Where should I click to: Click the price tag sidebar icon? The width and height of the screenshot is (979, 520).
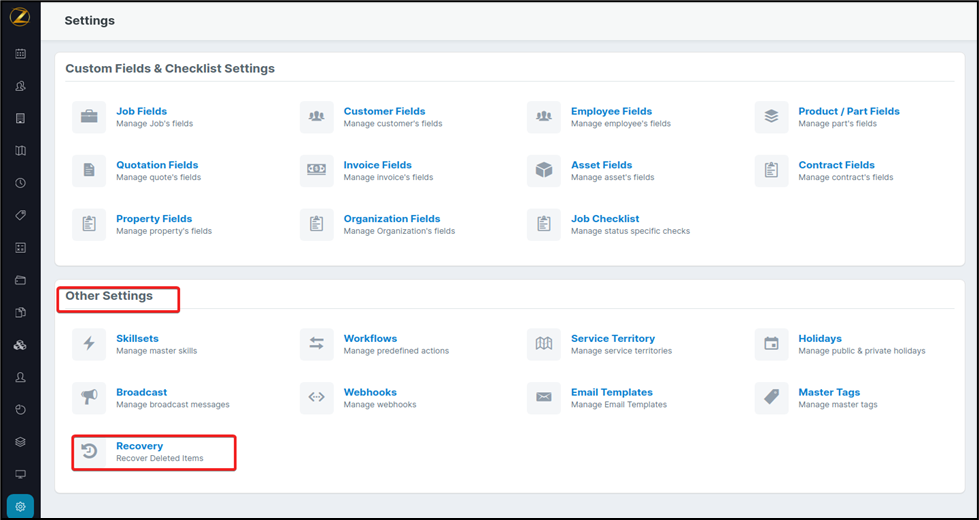coord(20,215)
